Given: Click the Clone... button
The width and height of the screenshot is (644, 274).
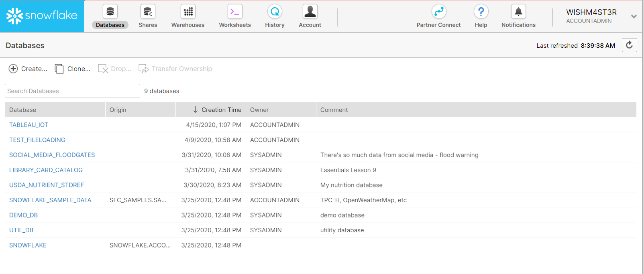Looking at the screenshot, I should 73,69.
